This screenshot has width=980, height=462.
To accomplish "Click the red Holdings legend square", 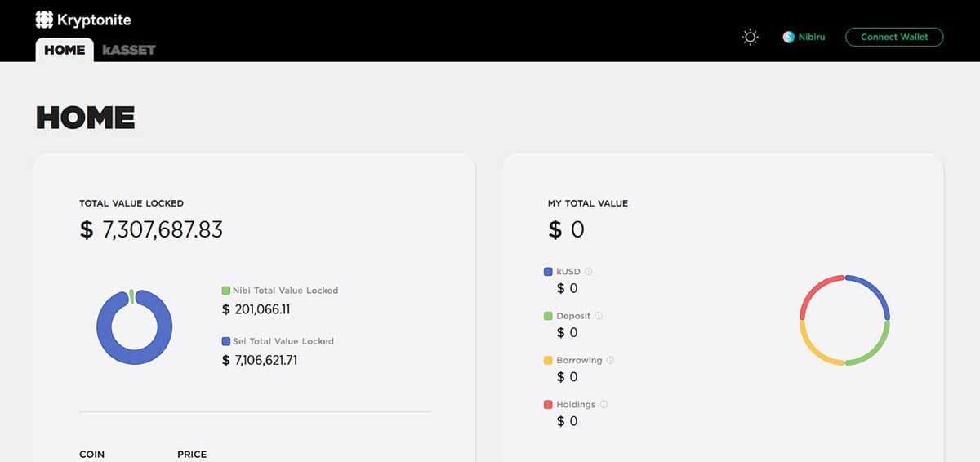I will (548, 404).
